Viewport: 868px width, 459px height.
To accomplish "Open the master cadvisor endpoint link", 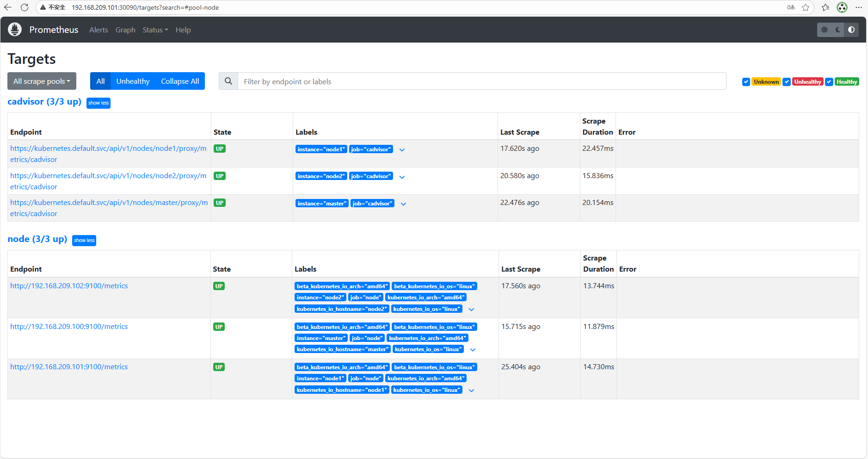I will pos(109,208).
